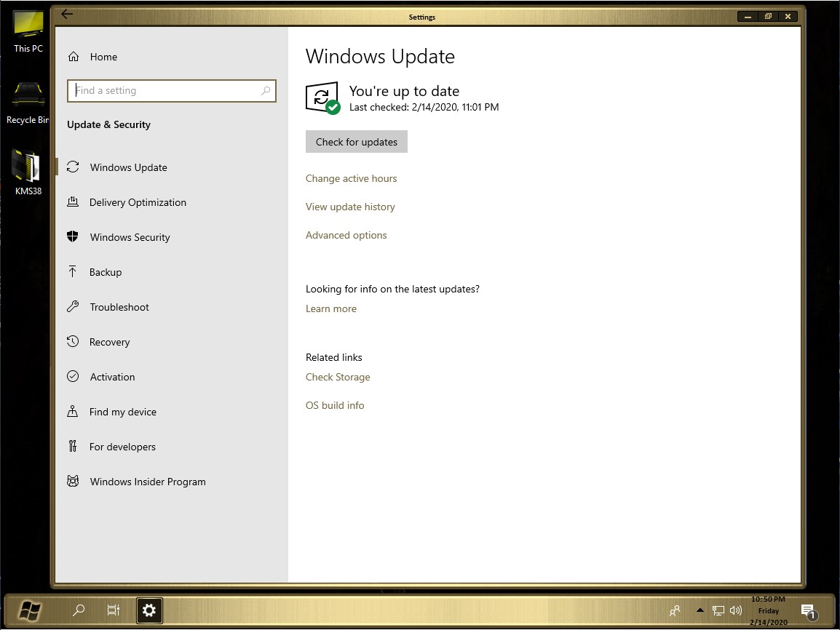
Task: Open Backup settings
Action: coord(172,272)
